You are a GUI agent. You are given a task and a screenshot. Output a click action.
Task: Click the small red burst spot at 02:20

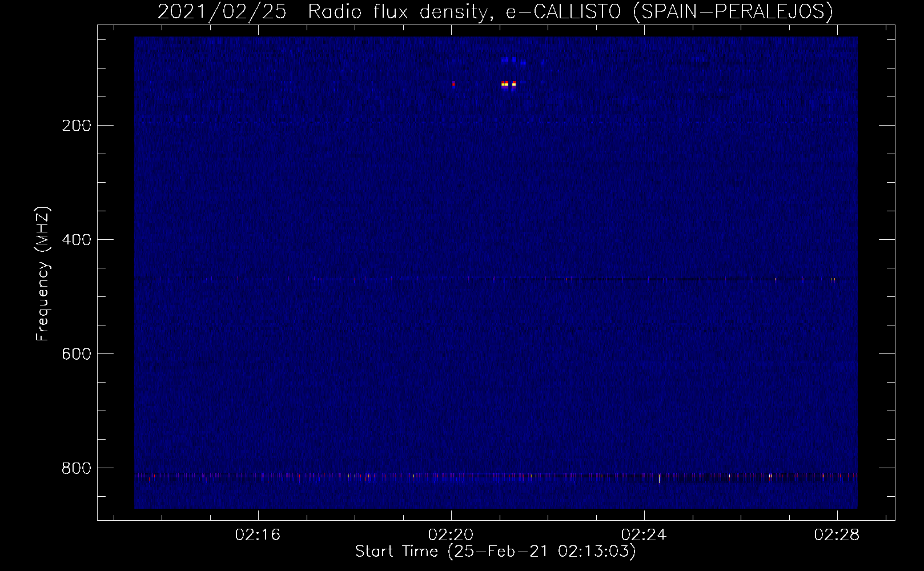click(453, 85)
